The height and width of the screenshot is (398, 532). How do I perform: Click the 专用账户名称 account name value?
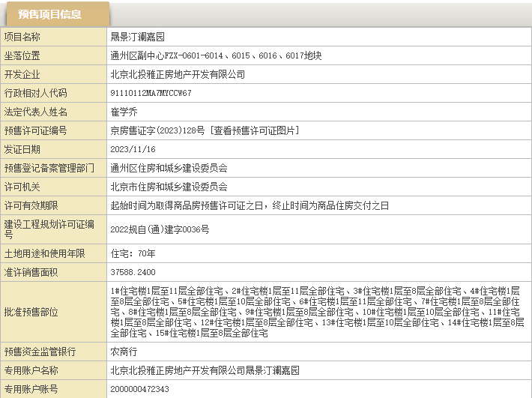[205, 370]
